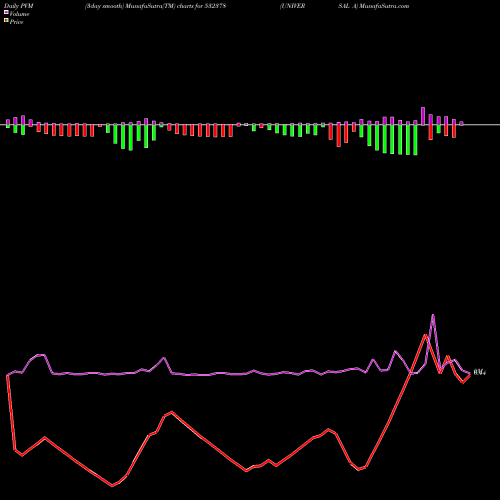Image resolution: width=500 pixels, height=500 pixels.
Task: Click the Volume legend magenta swatch
Action: click(6, 13)
